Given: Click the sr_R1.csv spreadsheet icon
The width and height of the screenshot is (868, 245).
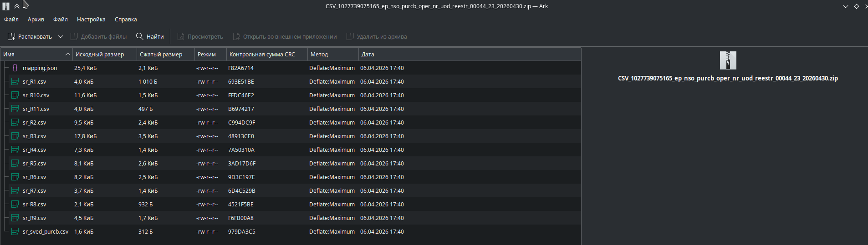Looking at the screenshot, I should [15, 82].
